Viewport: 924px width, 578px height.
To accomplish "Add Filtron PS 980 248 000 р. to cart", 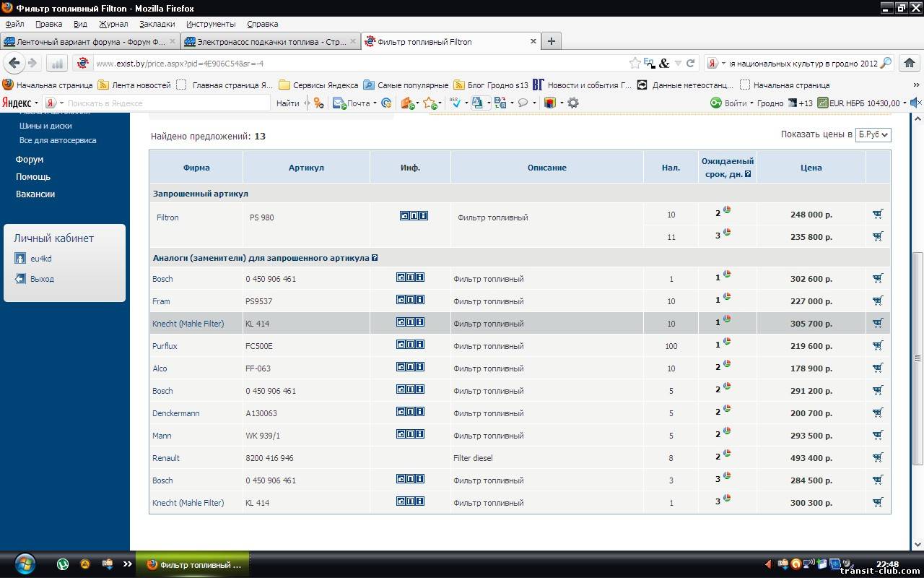I will [x=878, y=214].
